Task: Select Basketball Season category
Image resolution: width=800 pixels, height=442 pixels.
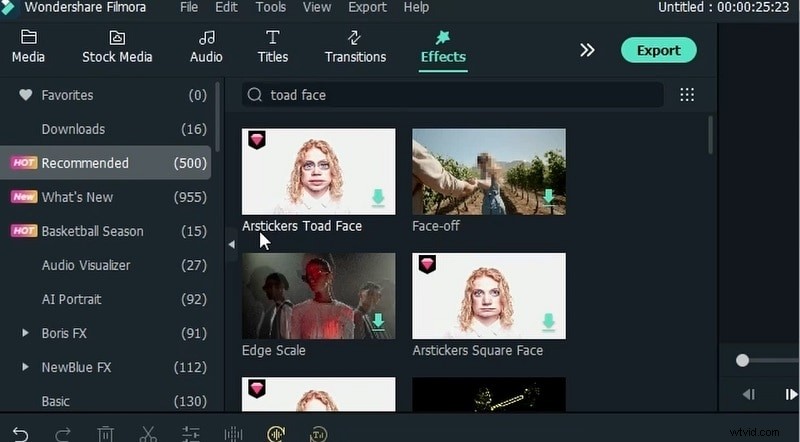Action: tap(106, 231)
